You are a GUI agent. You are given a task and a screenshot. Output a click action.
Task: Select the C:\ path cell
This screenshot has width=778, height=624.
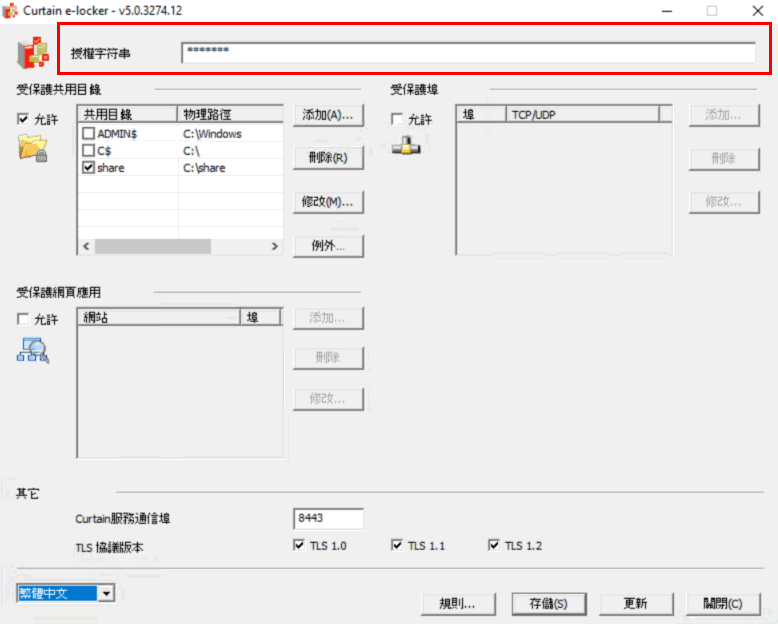pyautogui.click(x=191, y=151)
